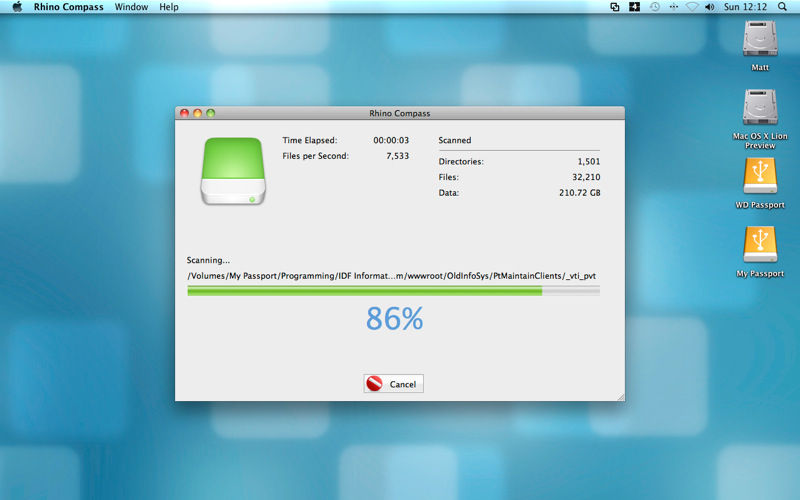Click the Scanned heading

[x=455, y=140]
